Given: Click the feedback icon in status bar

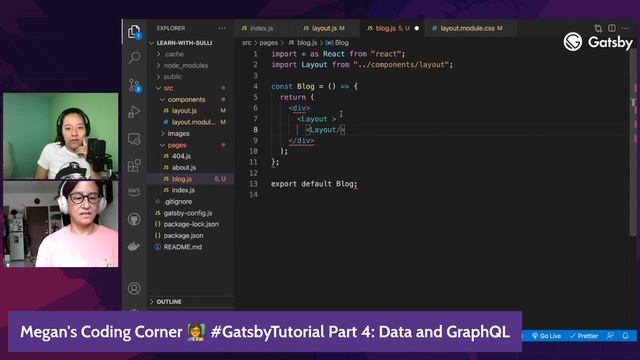Looking at the screenshot, I should pos(610,336).
